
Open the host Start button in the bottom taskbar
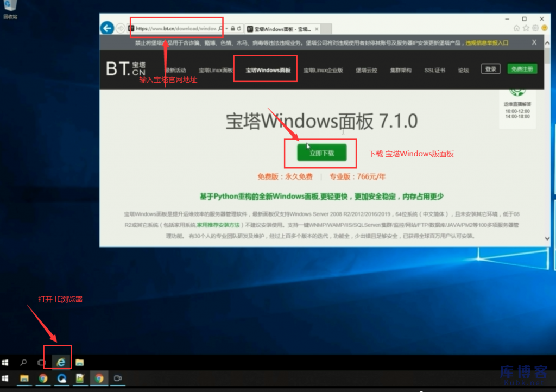pos(5,378)
